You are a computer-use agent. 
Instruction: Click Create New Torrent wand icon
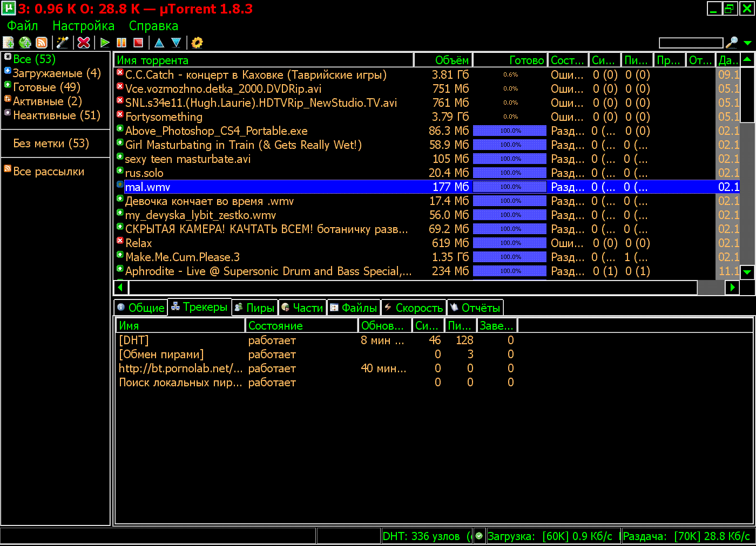pyautogui.click(x=63, y=43)
